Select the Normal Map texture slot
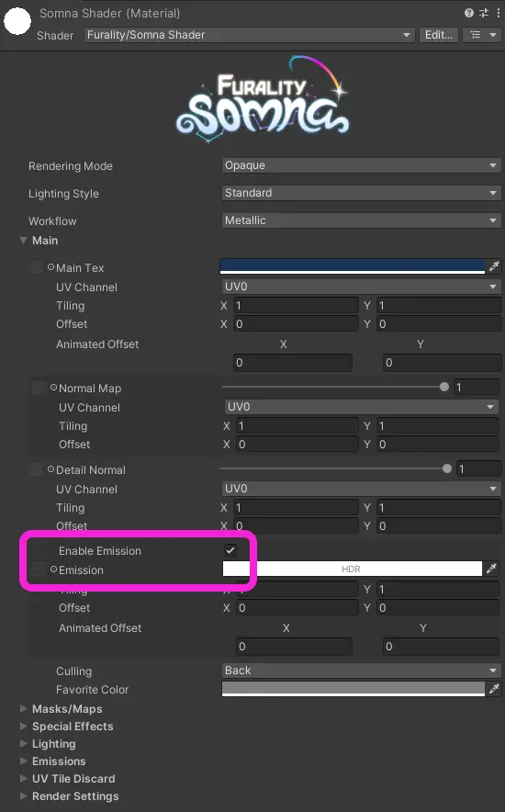 (38, 388)
